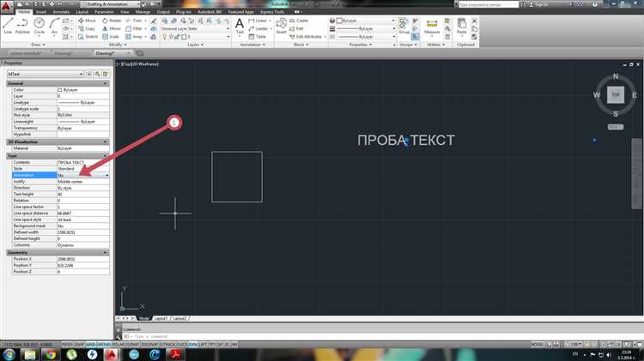Screen dimensions: 644x361
Task: Click the Group tool
Action: (404, 26)
